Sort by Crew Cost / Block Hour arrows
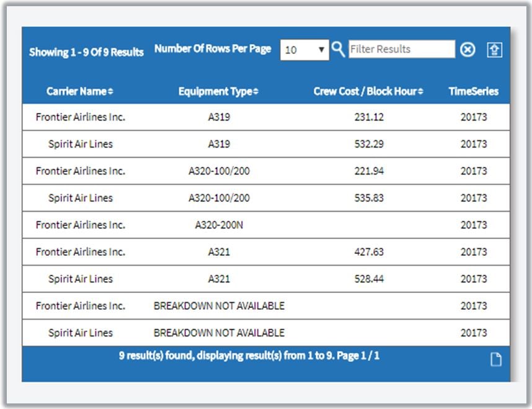The image size is (532, 409). pos(420,92)
